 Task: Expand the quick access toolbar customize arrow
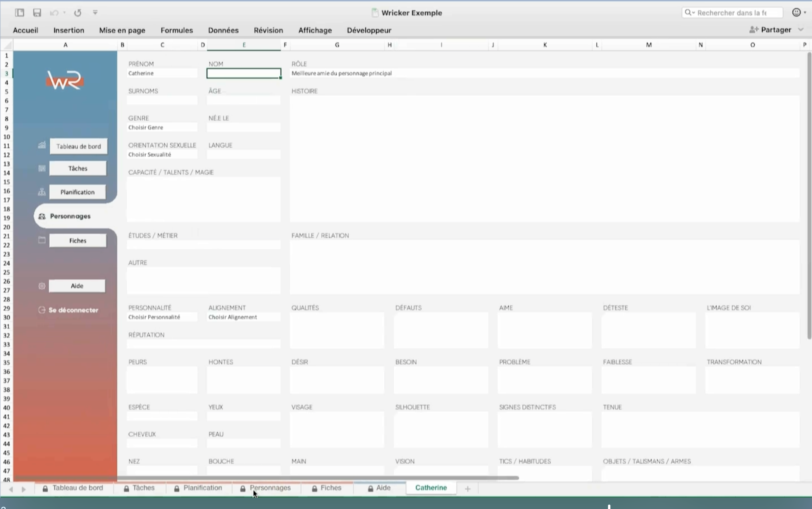[95, 13]
